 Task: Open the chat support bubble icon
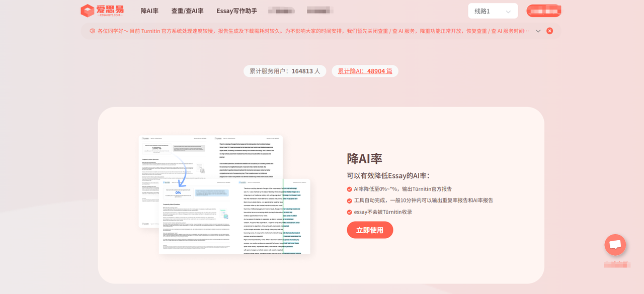615,245
